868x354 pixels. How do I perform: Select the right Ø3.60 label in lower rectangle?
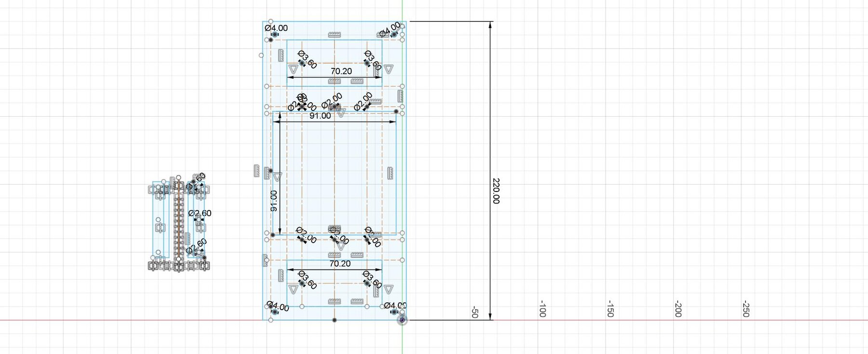pos(372,280)
